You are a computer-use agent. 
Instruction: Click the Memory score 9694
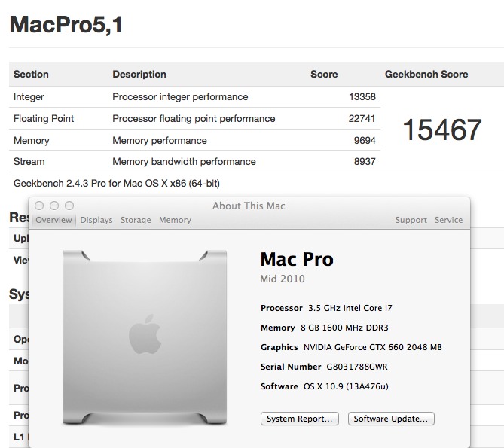click(x=365, y=140)
